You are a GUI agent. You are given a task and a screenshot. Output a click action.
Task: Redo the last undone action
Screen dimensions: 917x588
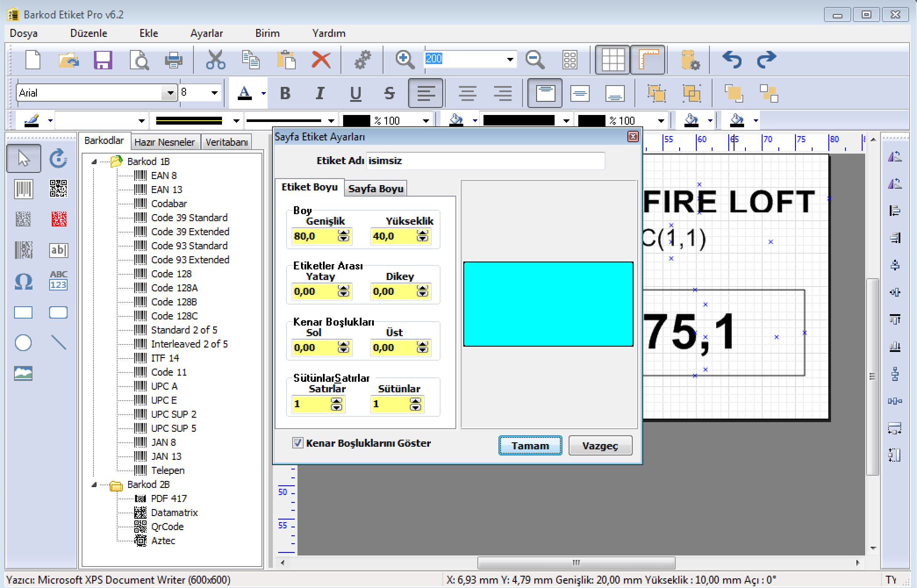point(767,60)
